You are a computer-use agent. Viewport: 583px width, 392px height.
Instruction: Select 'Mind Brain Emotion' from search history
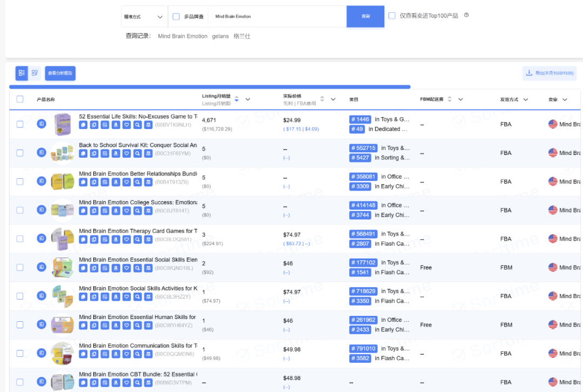click(x=182, y=36)
